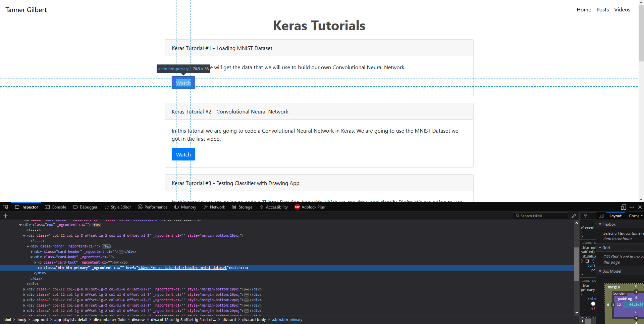The image size is (644, 324).
Task: Collapse the Box Model section
Action: pyautogui.click(x=600, y=271)
